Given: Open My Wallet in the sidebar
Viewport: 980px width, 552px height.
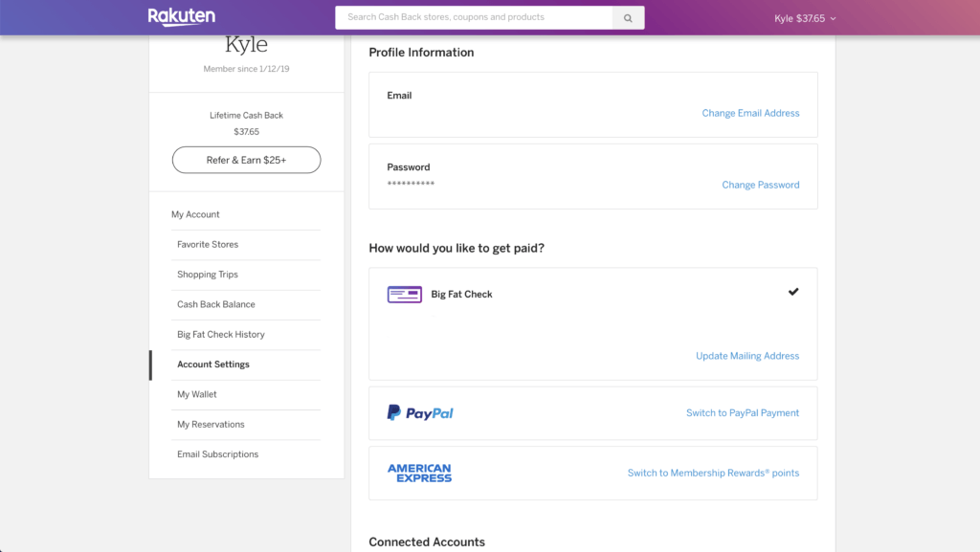Looking at the screenshot, I should point(197,394).
